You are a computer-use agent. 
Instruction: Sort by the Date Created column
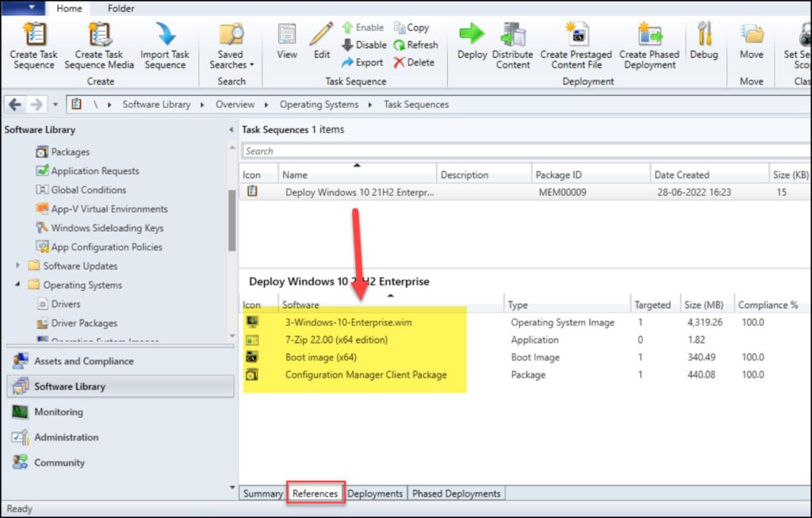pos(710,175)
